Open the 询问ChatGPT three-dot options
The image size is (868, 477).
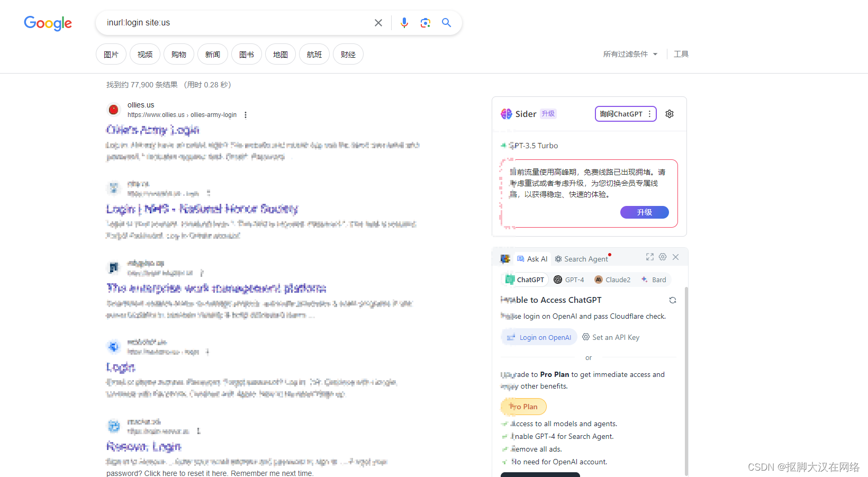tap(650, 114)
